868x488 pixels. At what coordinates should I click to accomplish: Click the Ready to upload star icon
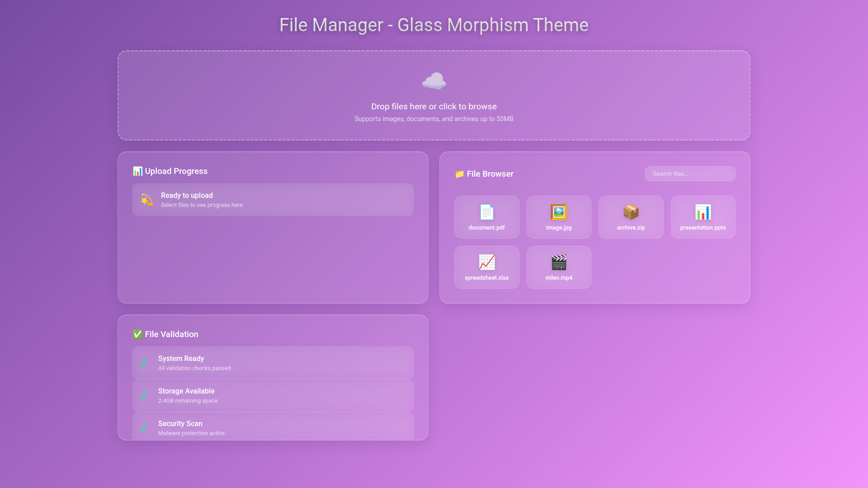[146, 200]
